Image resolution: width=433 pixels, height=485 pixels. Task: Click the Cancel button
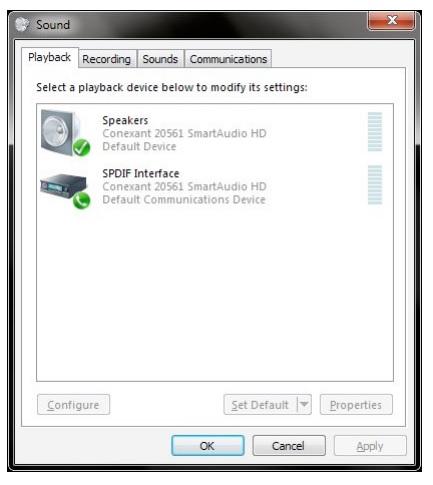[289, 445]
